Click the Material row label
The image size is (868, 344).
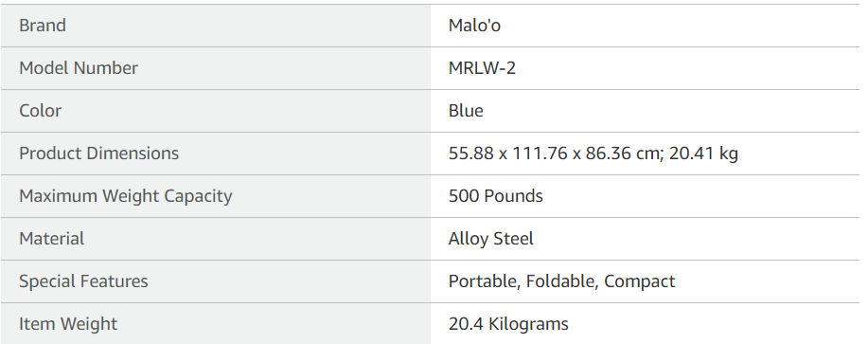point(51,239)
